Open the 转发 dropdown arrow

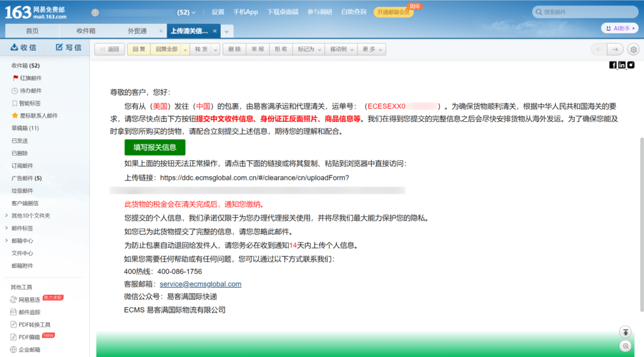(216, 49)
